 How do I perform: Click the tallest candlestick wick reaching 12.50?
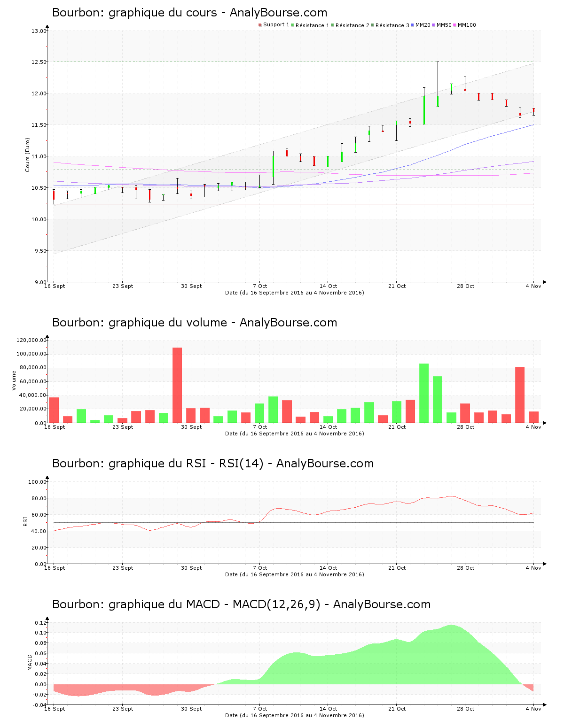(x=438, y=84)
